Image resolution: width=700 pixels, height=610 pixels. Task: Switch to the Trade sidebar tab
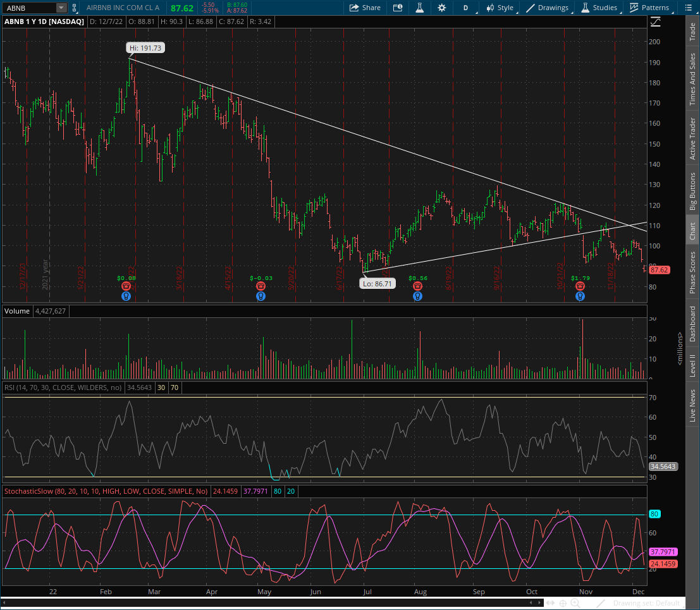tap(693, 32)
